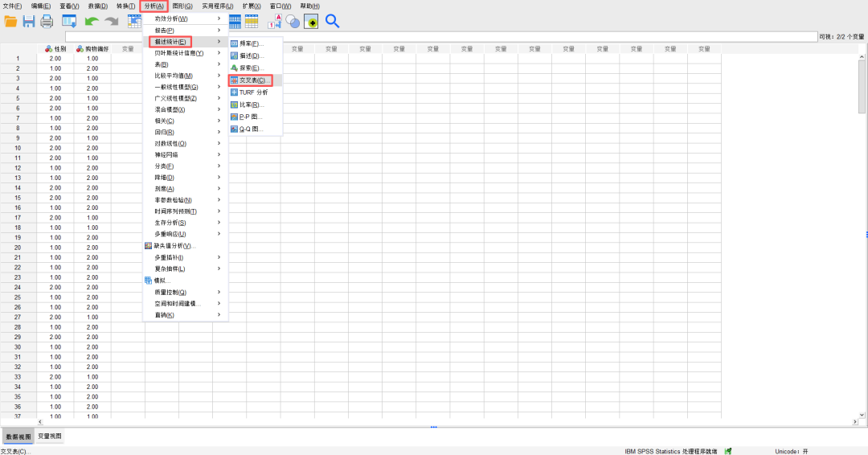Click 'IBM SPSS Statistics 处理程序就绪' status text
This screenshot has height=455, width=868.
671,451
